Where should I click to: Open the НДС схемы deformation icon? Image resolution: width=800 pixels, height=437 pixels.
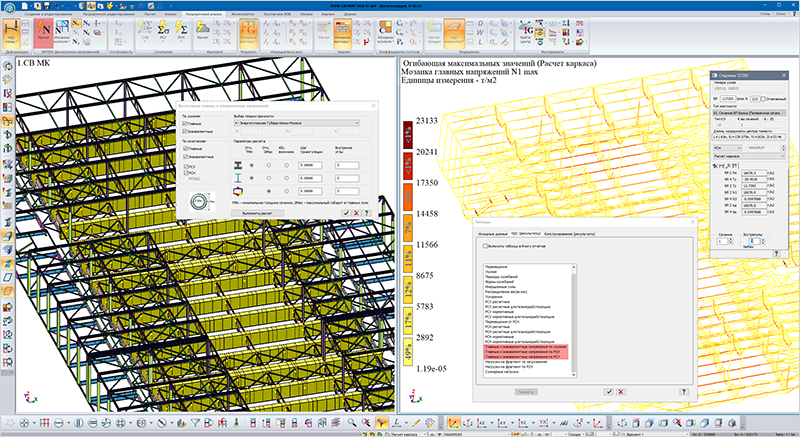(x=11, y=32)
